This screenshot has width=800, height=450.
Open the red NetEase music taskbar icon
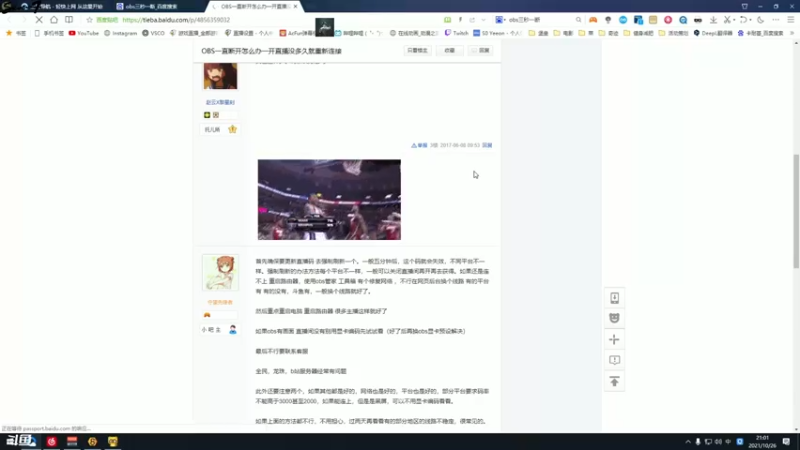point(52,441)
